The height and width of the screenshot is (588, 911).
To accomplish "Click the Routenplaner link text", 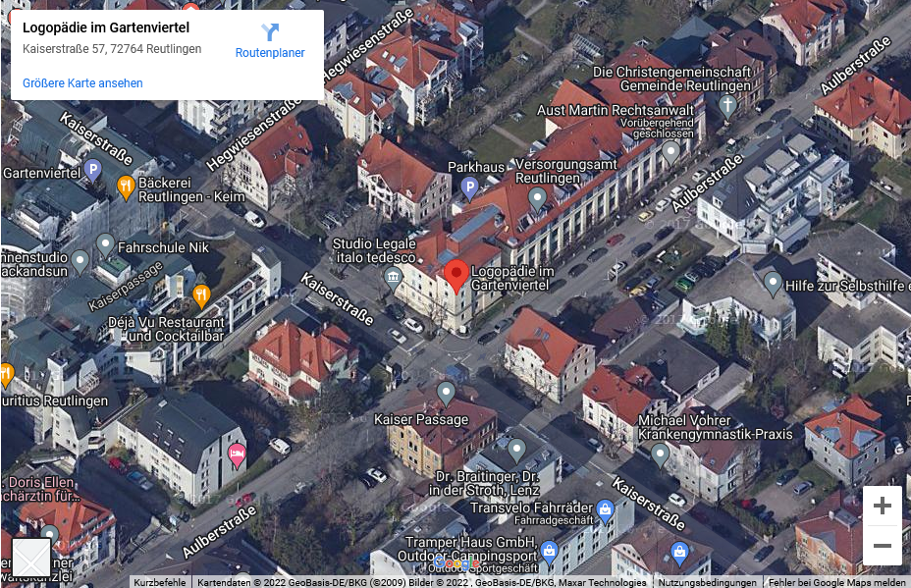I will pos(270,53).
